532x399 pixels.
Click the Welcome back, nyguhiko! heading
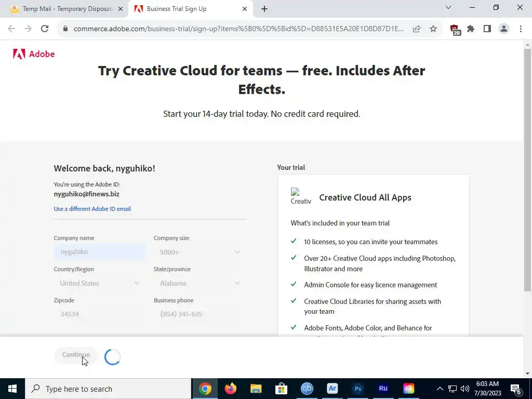tap(104, 168)
